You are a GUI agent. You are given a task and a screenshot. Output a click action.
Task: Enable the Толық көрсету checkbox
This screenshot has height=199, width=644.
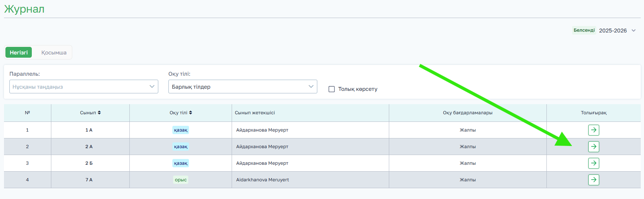(331, 89)
